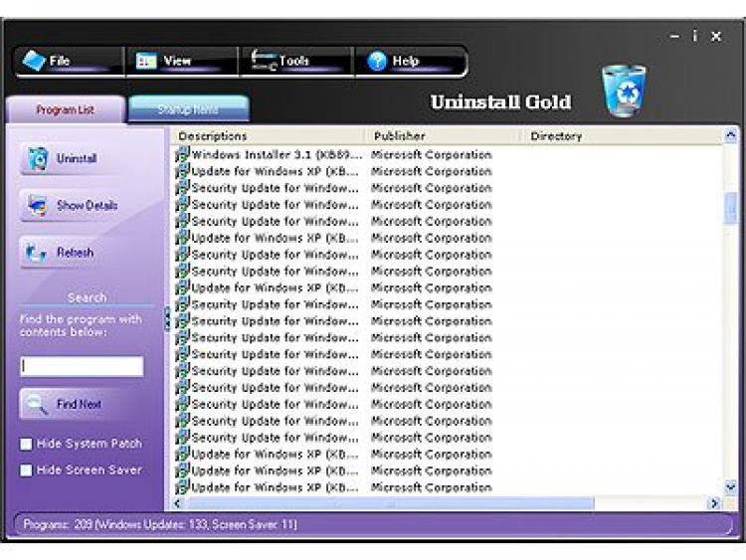746x560 pixels.
Task: Click the Programs count status bar text
Action: click(x=160, y=524)
